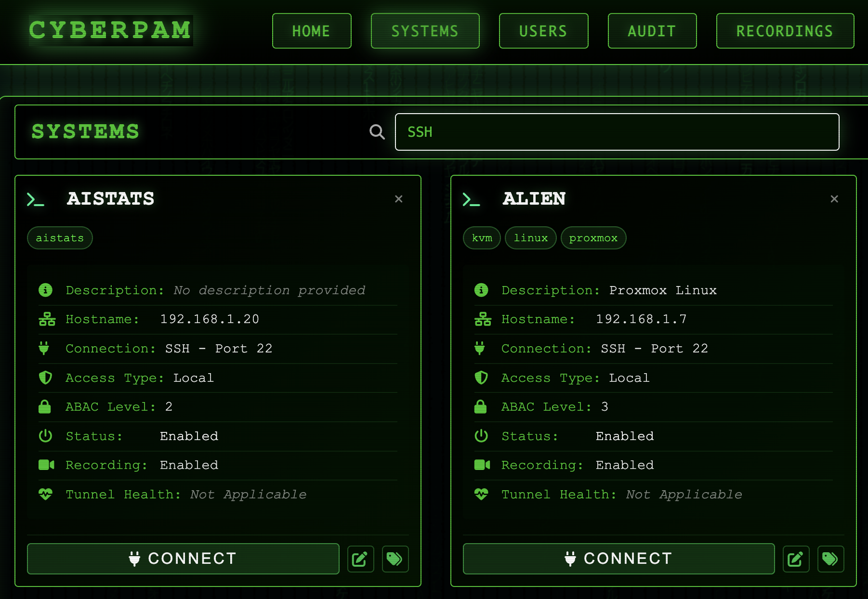This screenshot has height=599, width=868.
Task: Click the systems search field containing SSH
Action: pos(617,132)
